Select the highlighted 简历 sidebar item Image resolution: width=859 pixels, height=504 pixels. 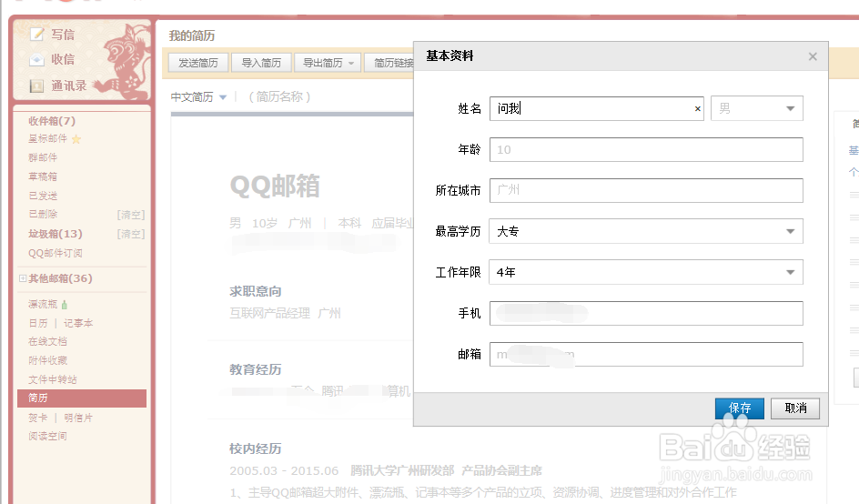(x=82, y=398)
